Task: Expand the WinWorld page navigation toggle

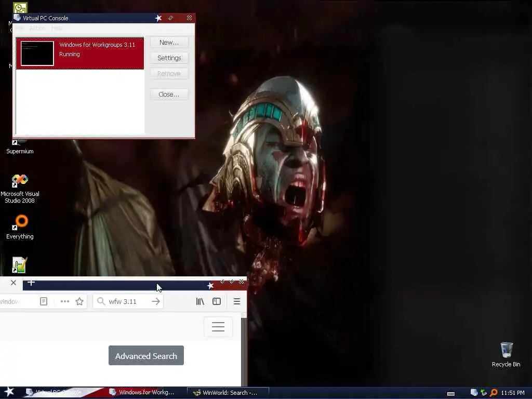Action: (218, 327)
